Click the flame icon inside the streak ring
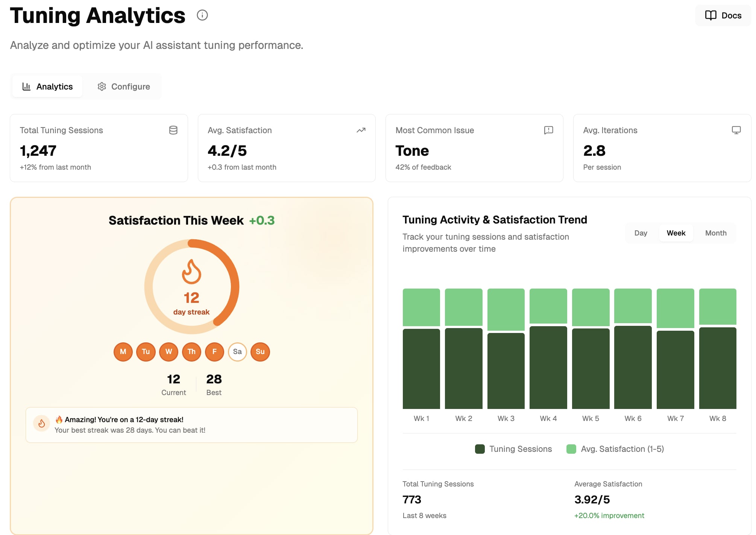The width and height of the screenshot is (756, 535). (192, 272)
